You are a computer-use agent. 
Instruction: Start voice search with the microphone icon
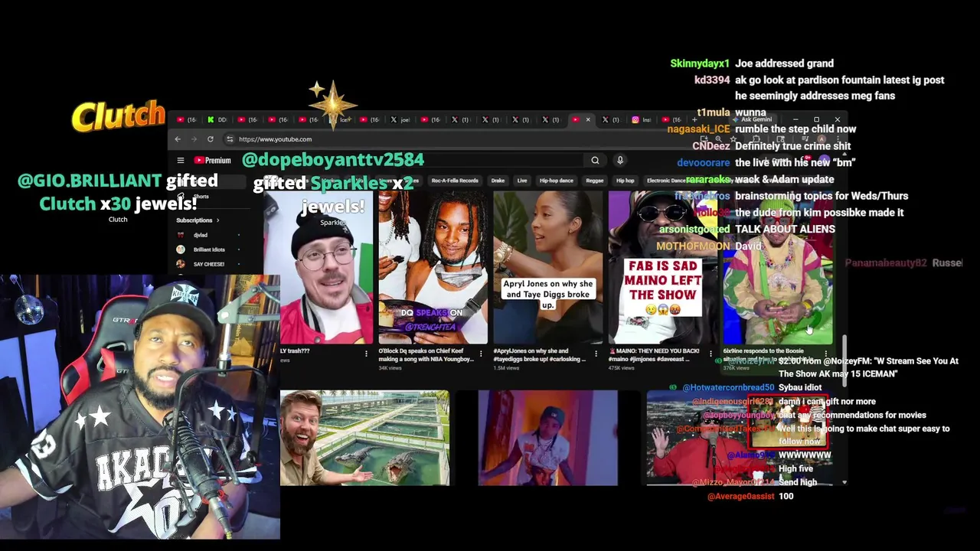pos(620,161)
